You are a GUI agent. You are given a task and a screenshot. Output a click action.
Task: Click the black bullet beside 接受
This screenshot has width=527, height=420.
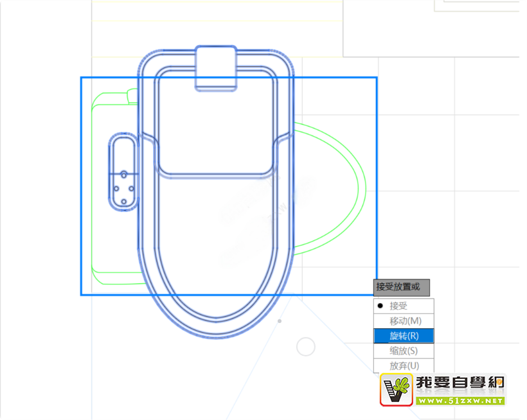point(380,306)
